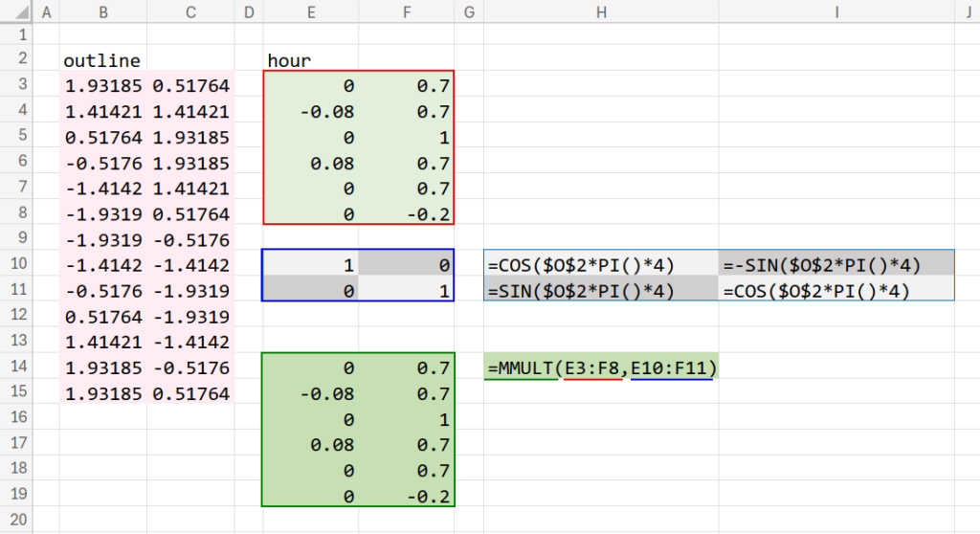
Task: Click cell E4 with -0.08 in red box
Action: (x=310, y=112)
